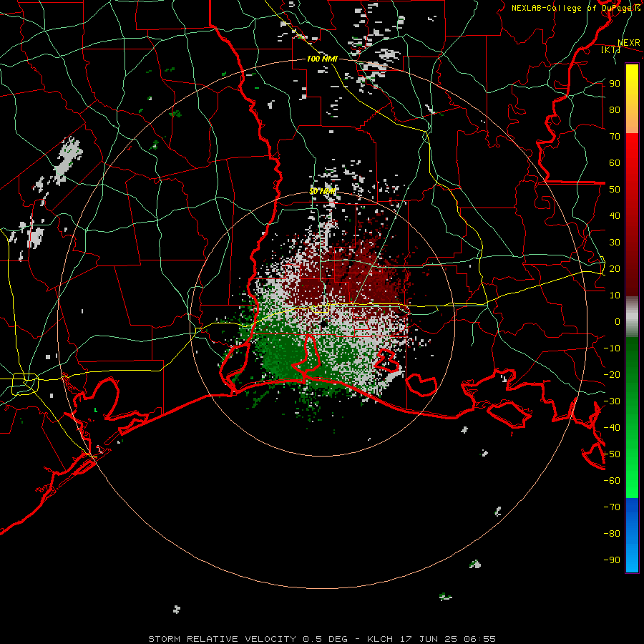Select the -30 scale label
The height and width of the screenshot is (644, 644).
pos(612,401)
